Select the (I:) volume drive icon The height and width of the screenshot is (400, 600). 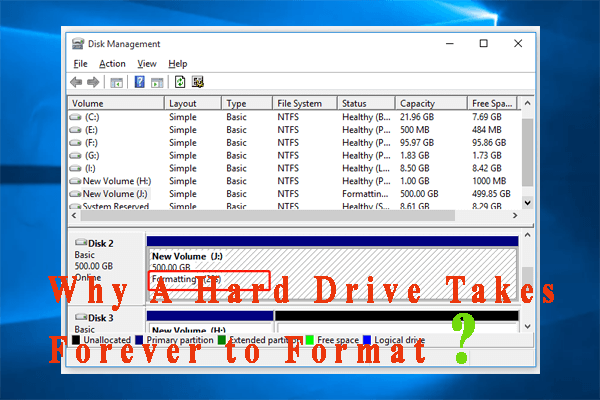(x=75, y=168)
